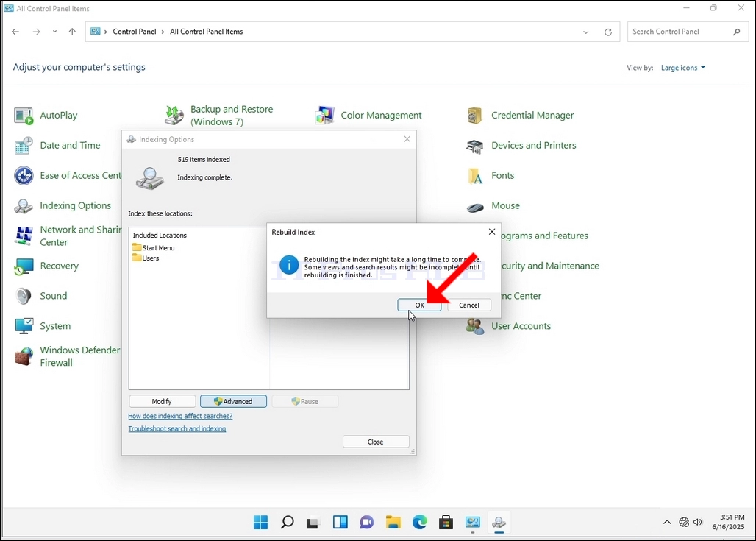Open Troubleshoot search and indexing link
Screen dimensions: 756x541
coord(177,428)
